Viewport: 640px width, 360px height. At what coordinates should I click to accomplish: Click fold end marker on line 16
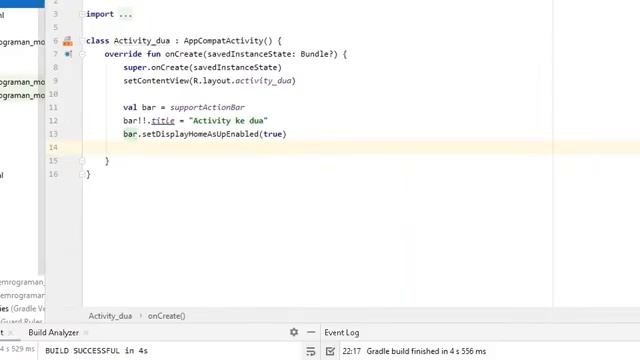click(82, 174)
